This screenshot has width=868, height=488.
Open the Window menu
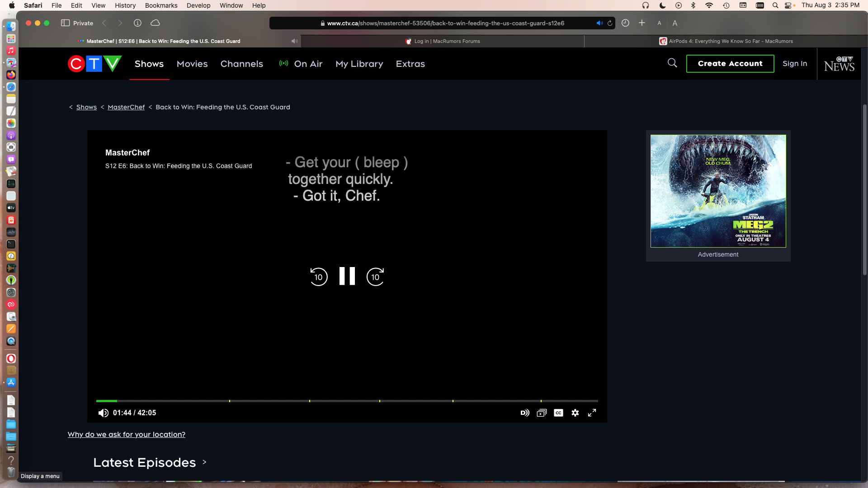click(231, 5)
